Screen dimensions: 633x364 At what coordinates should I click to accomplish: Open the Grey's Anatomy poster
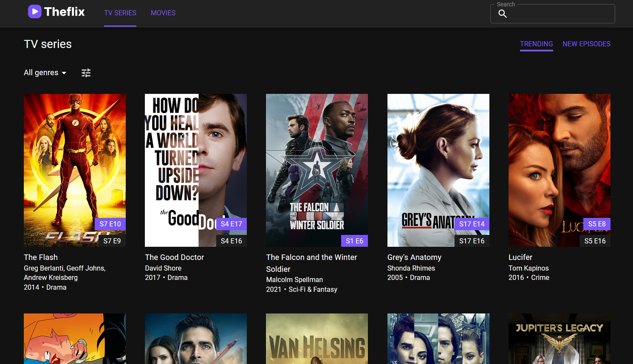tap(438, 161)
